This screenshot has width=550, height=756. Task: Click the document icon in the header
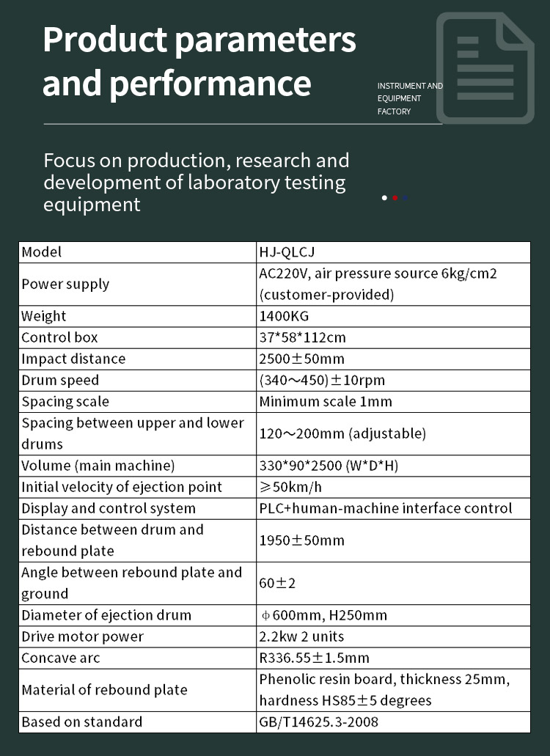485,67
